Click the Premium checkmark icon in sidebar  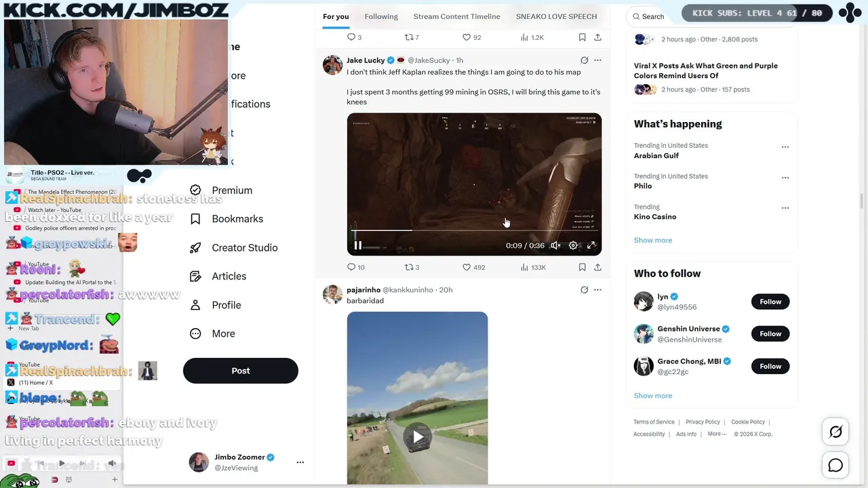point(195,190)
